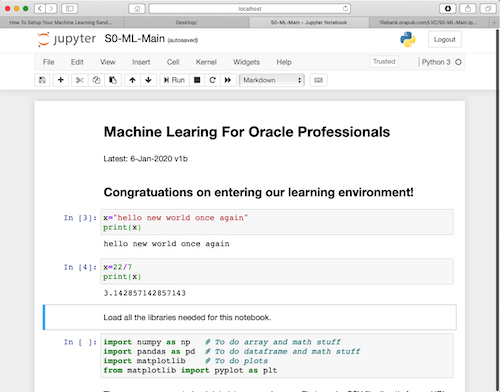Screen dimensions: 500x392
Task: Restart the kernel icon
Action: tap(212, 80)
